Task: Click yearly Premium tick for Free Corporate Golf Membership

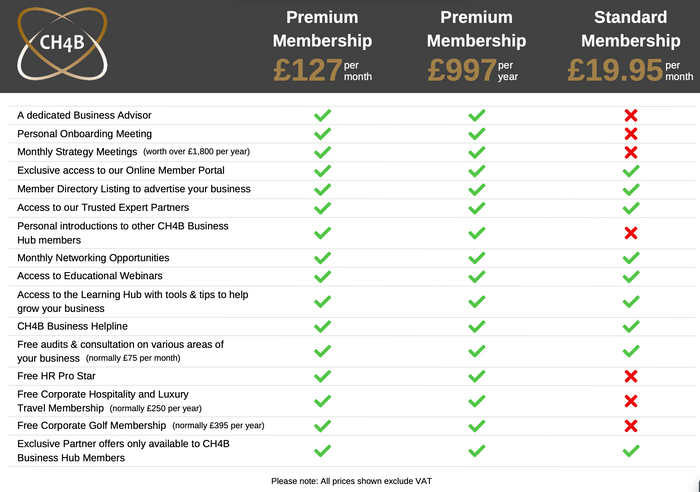Action: coord(476,426)
